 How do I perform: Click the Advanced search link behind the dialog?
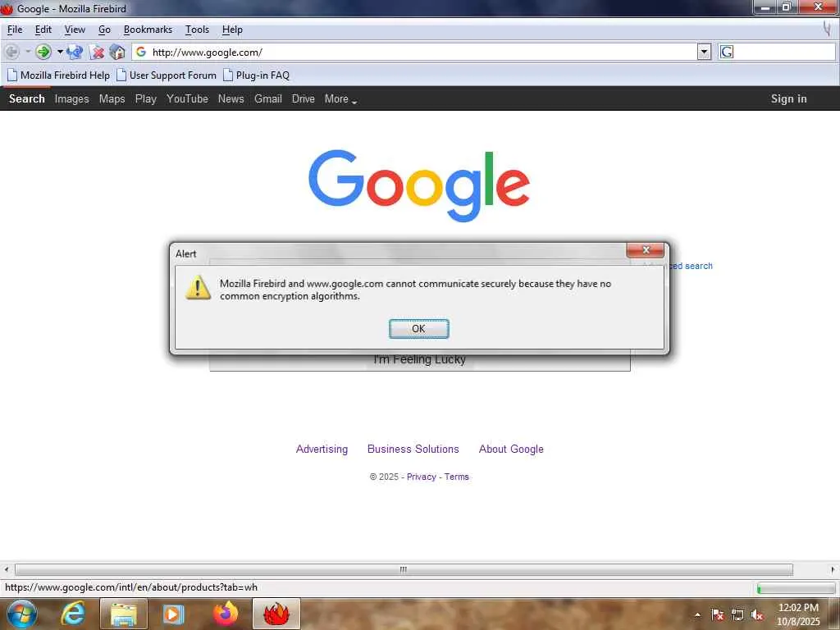[691, 266]
